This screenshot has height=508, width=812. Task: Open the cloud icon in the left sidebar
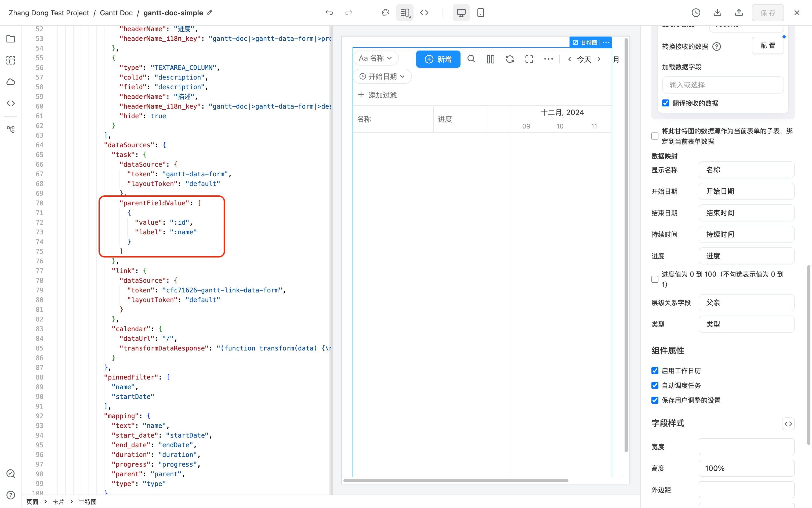click(11, 82)
